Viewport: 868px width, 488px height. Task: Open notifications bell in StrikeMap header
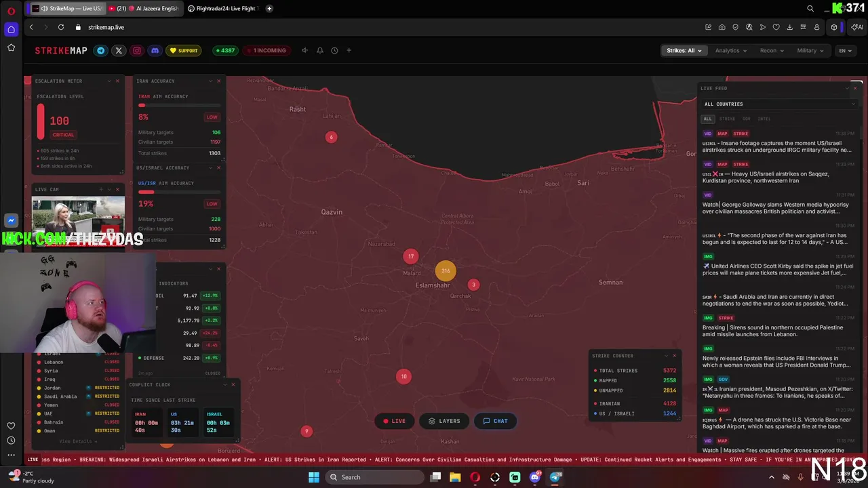click(319, 50)
